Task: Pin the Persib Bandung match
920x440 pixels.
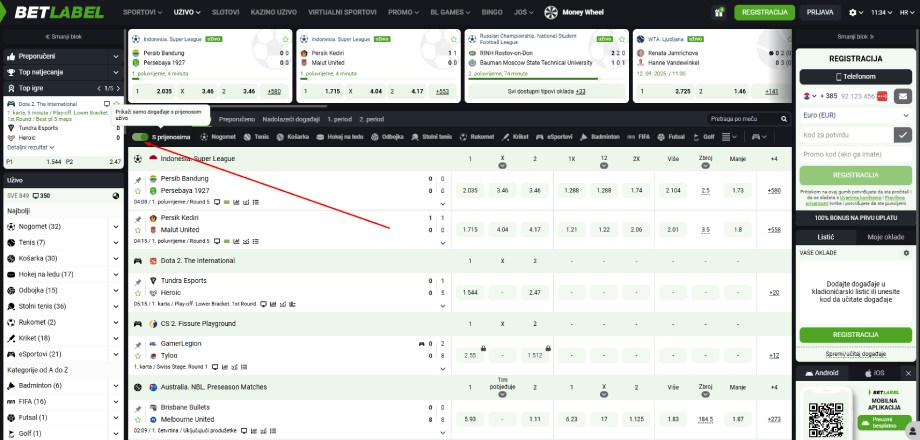Action: pos(138,180)
